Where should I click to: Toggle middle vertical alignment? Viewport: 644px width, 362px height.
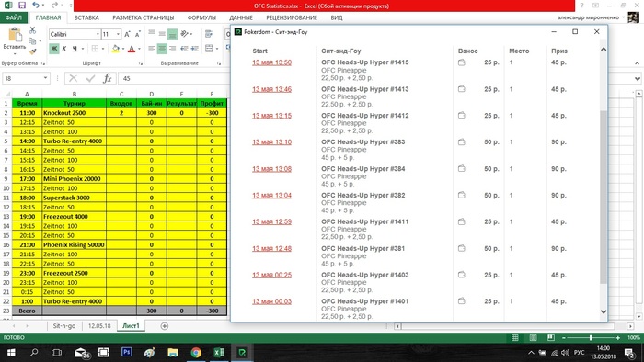[162, 34]
